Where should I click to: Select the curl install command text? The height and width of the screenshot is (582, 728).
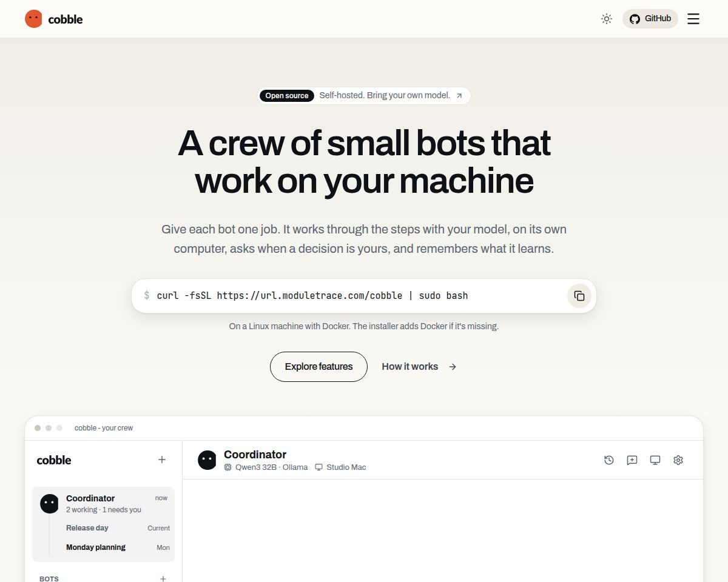click(x=312, y=296)
